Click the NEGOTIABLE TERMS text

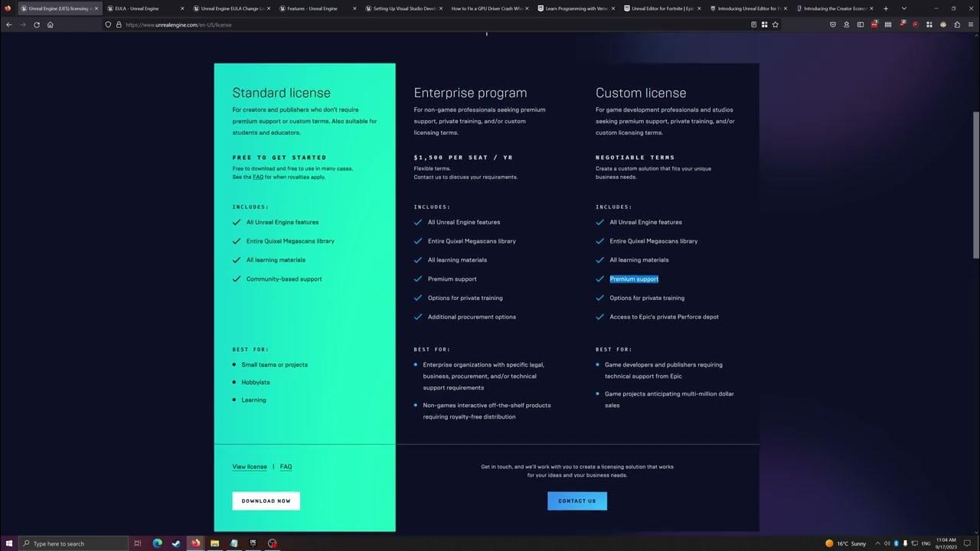pos(635,158)
